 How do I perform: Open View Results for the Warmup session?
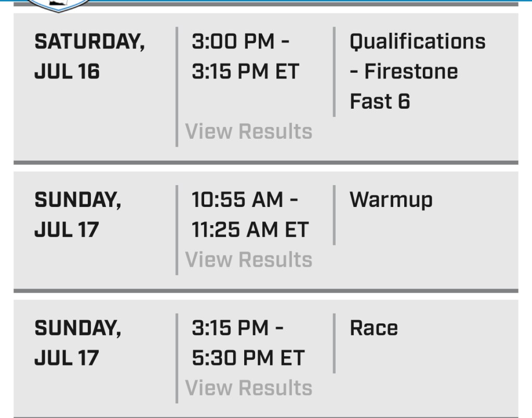[249, 259]
